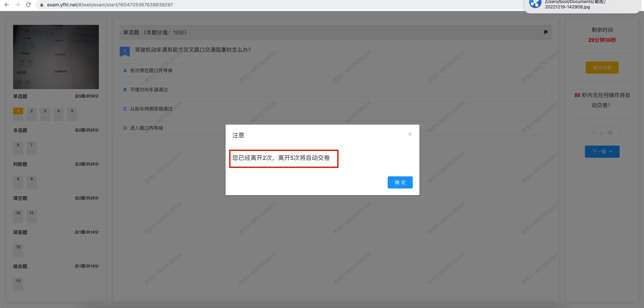Jump to question 5 in the navigator

tap(72, 114)
